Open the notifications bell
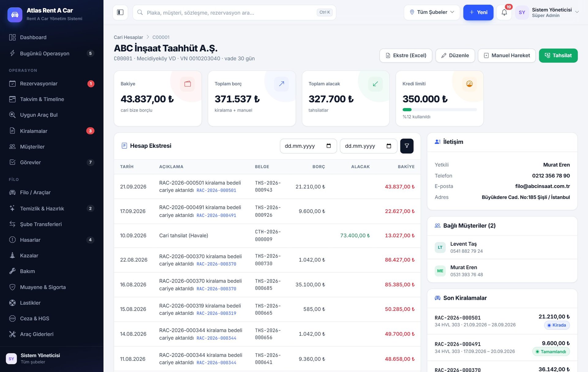588x372 pixels. coord(504,12)
